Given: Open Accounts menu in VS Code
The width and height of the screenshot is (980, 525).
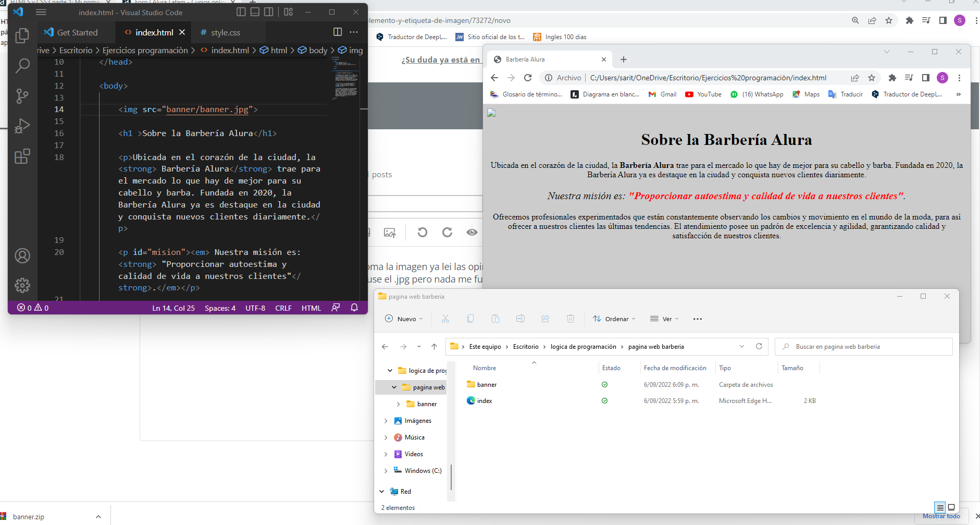Looking at the screenshot, I should pos(22,255).
